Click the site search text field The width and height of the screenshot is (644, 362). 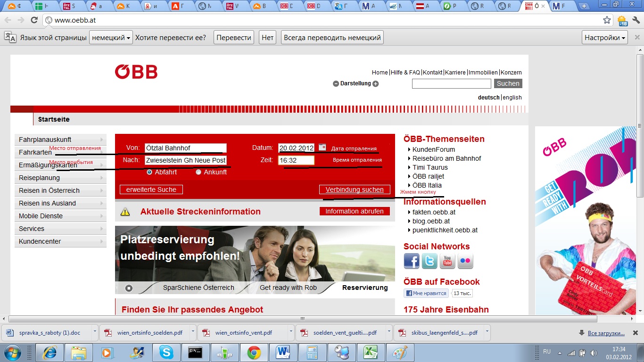452,83
